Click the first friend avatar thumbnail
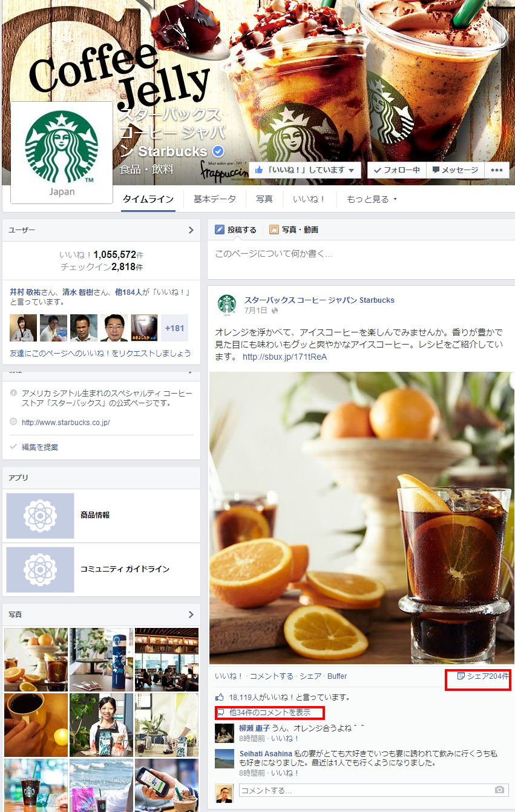This screenshot has width=515, height=812. [x=23, y=328]
